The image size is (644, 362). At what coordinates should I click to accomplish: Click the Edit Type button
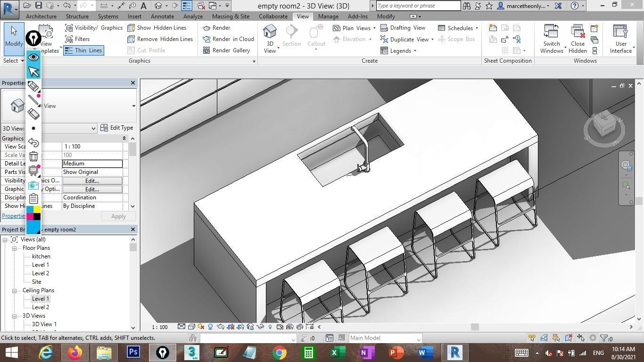(x=117, y=128)
